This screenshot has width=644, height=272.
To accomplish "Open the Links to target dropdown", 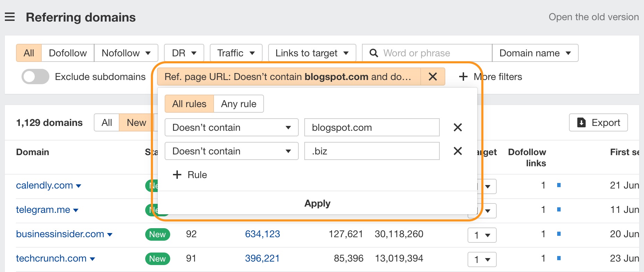I will (312, 53).
